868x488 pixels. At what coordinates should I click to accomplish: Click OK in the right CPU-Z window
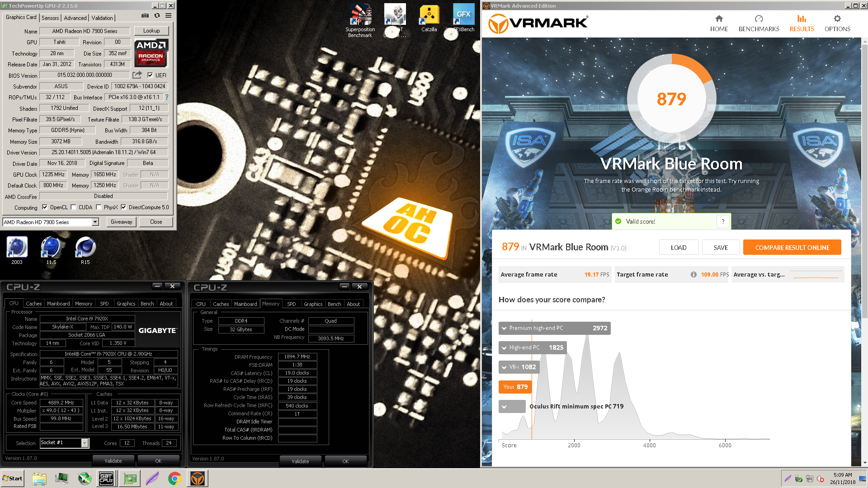click(345, 461)
